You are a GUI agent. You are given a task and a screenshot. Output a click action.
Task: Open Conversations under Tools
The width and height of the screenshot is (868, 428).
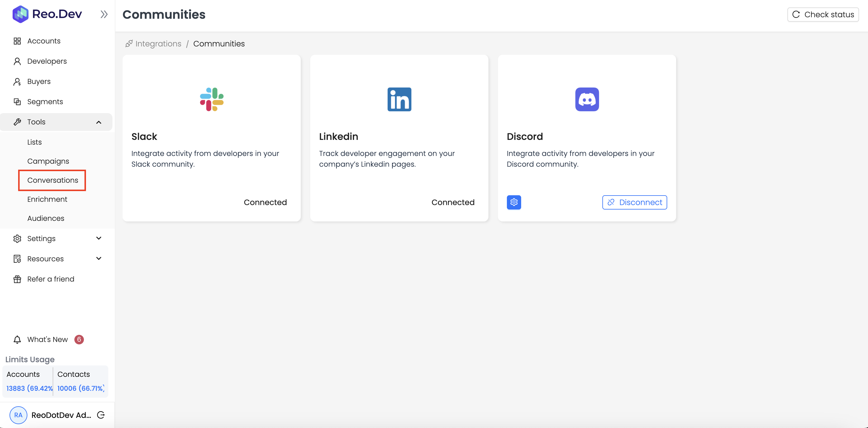(x=53, y=180)
